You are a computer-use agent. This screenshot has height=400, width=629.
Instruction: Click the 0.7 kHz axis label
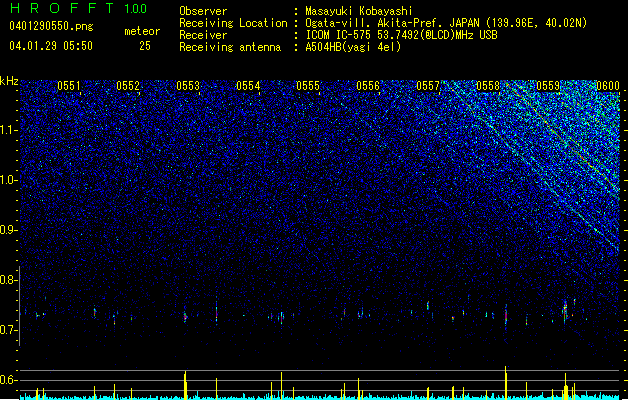[9, 330]
